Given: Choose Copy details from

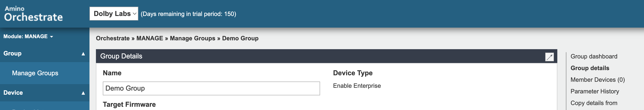Looking at the screenshot, I should [x=593, y=103].
